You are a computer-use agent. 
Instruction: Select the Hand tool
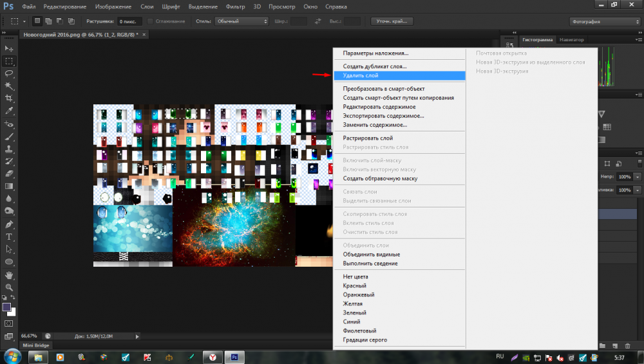(x=9, y=274)
